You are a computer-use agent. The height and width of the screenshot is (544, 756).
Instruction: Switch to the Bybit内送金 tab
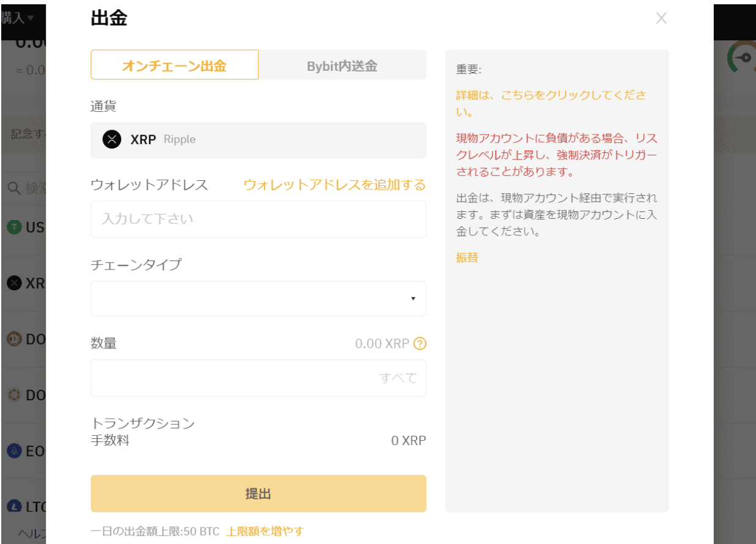(343, 65)
